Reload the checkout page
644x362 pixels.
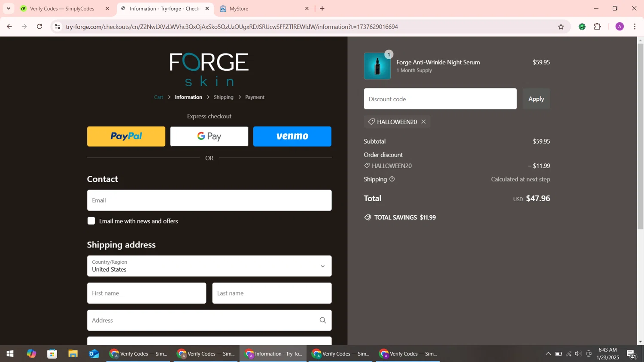click(39, 27)
